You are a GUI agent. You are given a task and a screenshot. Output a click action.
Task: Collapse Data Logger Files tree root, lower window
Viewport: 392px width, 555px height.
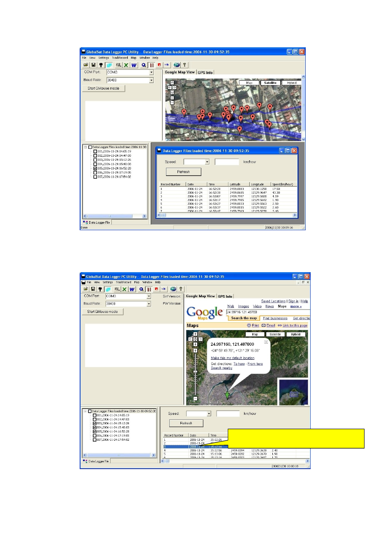tap(85, 411)
